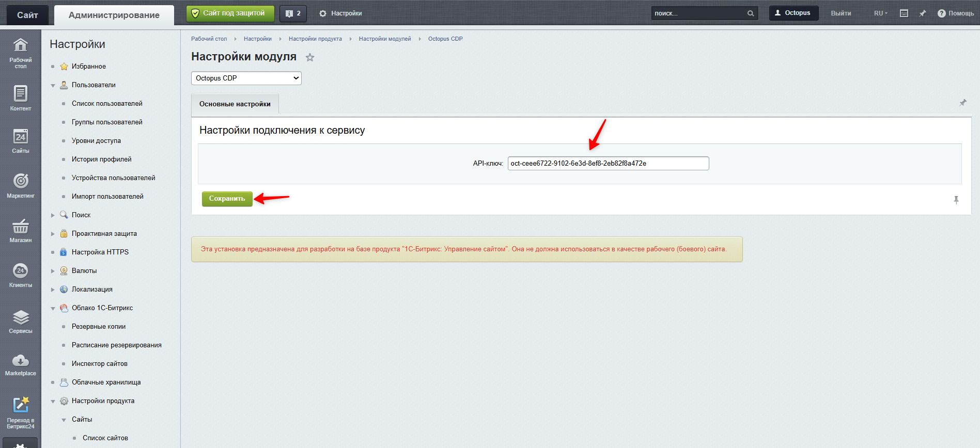The height and width of the screenshot is (448, 980).
Task: Go to Рабочий стол breadcrumb
Action: 209,39
